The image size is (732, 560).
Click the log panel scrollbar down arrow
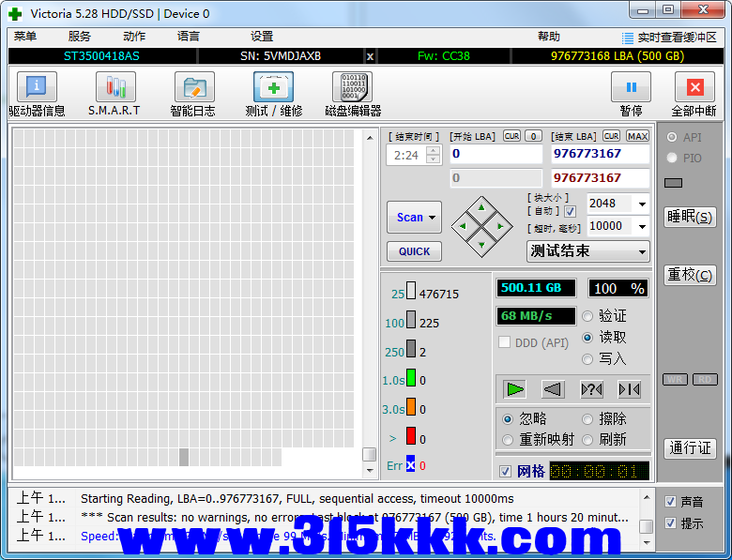click(647, 542)
